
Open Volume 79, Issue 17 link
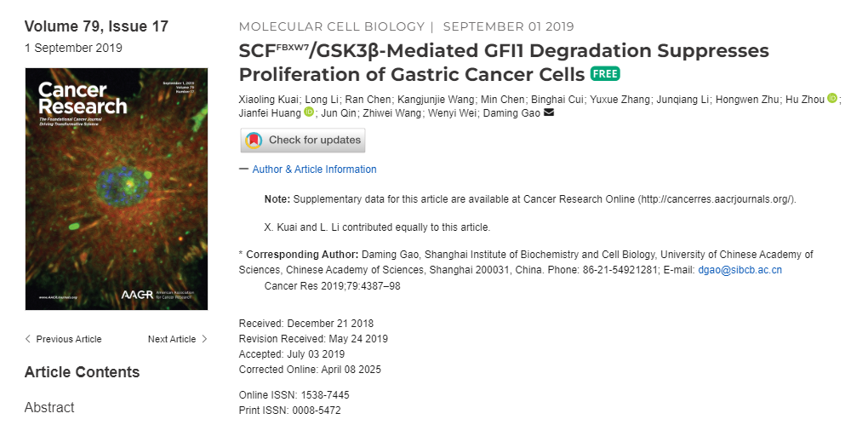coord(96,26)
